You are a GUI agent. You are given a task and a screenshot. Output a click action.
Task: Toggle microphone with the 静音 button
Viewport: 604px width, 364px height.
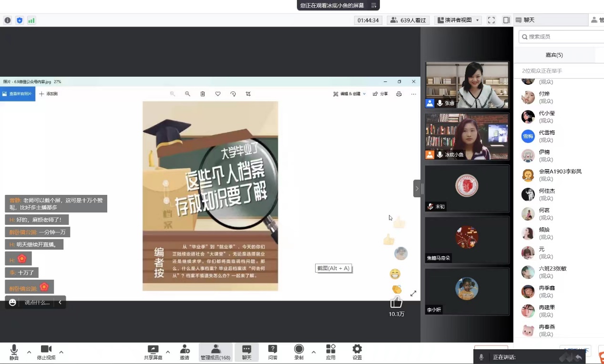click(x=14, y=352)
